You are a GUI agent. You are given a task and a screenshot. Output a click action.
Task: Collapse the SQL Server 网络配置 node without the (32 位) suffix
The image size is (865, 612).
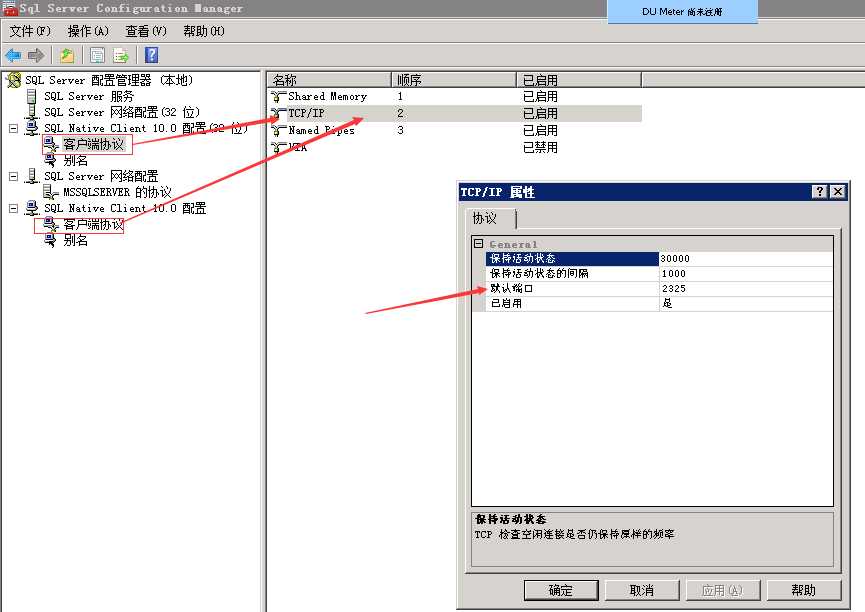pyautogui.click(x=13, y=177)
